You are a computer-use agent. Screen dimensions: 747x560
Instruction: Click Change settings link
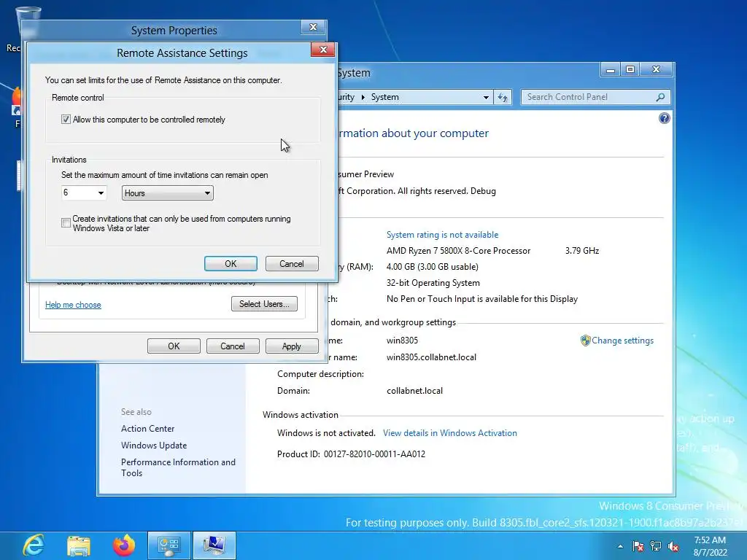click(623, 341)
